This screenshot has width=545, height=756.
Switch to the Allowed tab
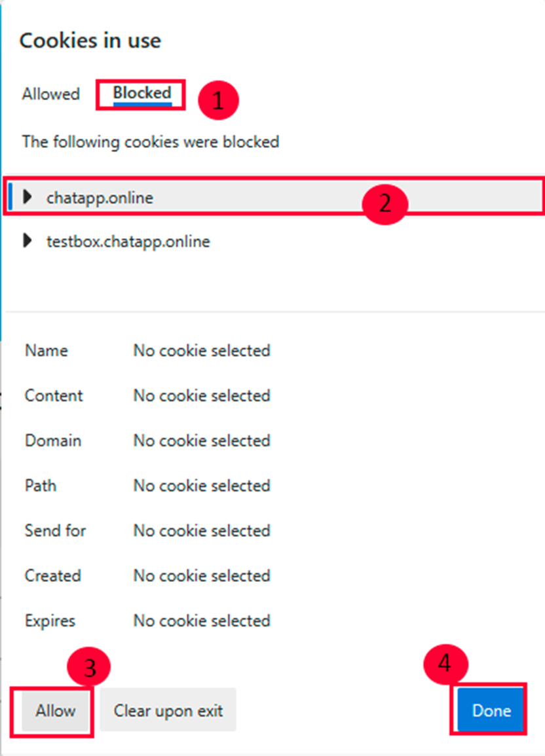50,94
